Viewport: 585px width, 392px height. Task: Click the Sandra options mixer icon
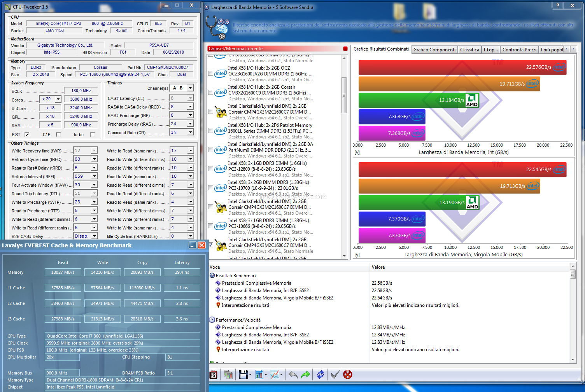213,374
